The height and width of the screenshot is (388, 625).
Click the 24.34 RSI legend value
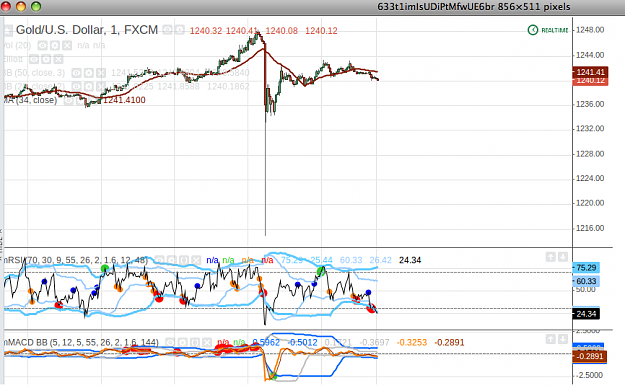(x=410, y=260)
